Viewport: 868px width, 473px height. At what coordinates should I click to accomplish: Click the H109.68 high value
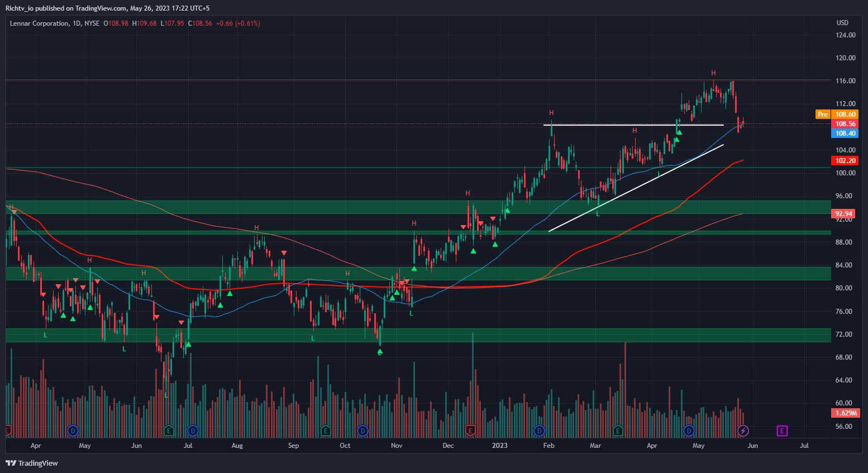click(x=144, y=23)
